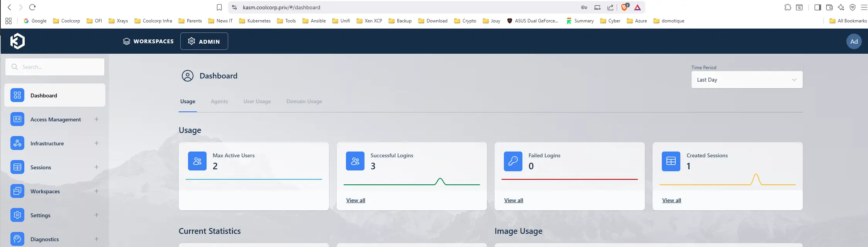Click the ADMIN button in header
Viewport: 868px width, 247px height.
[204, 41]
